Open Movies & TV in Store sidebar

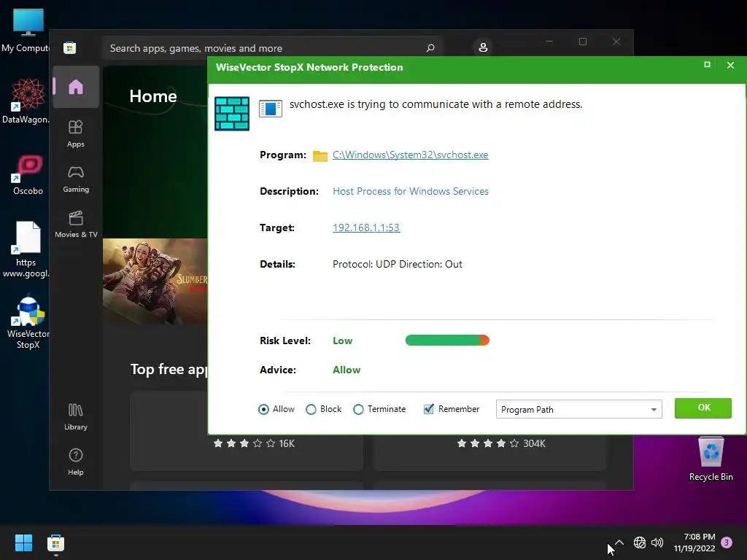tap(76, 225)
